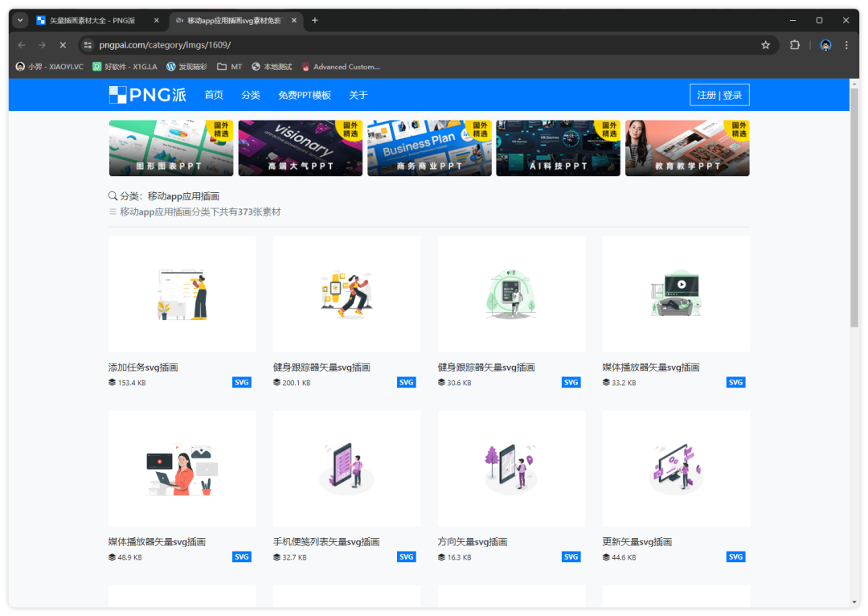Click the 注册 | 登录 button
Screen dimensions: 868x616
pyautogui.click(x=719, y=95)
